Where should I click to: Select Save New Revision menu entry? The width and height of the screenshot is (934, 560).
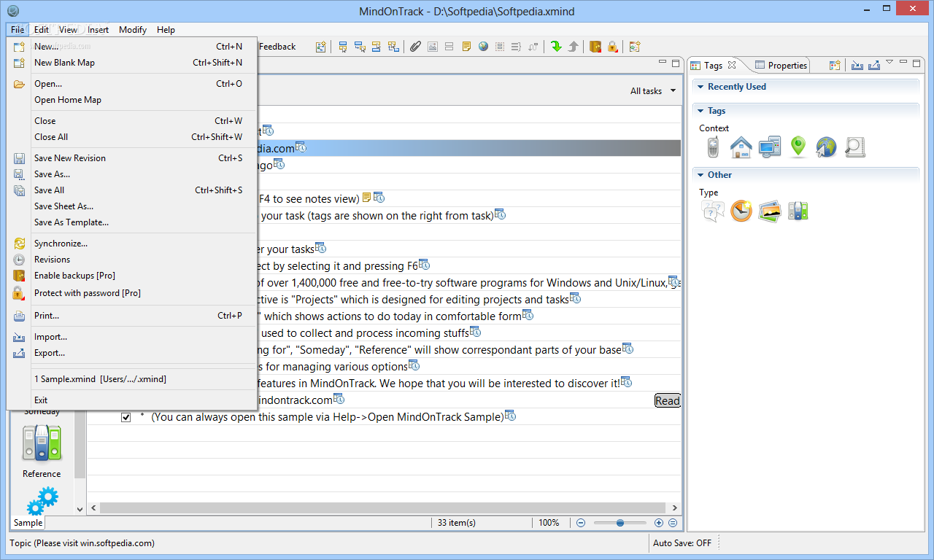(132, 158)
